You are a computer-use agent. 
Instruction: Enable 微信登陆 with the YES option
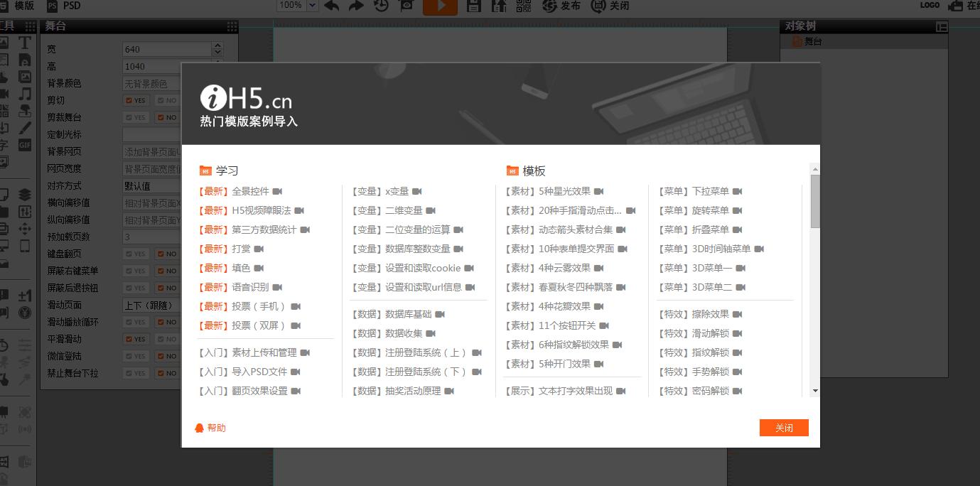(x=136, y=356)
